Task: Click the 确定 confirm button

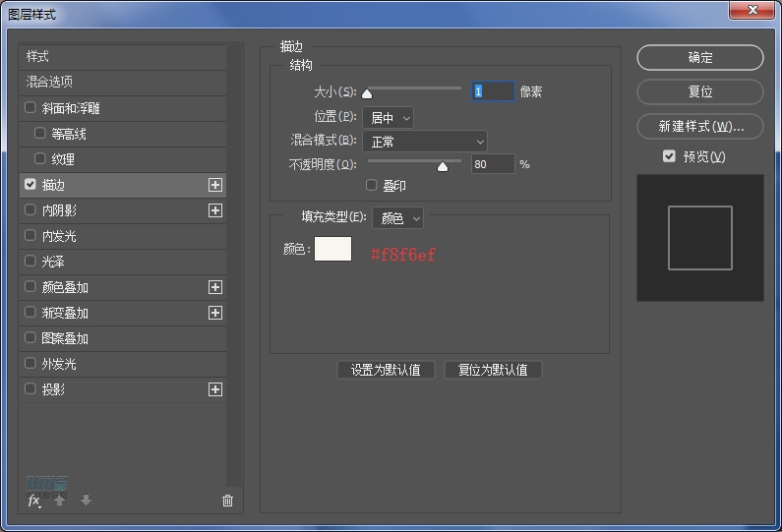Action: point(699,58)
